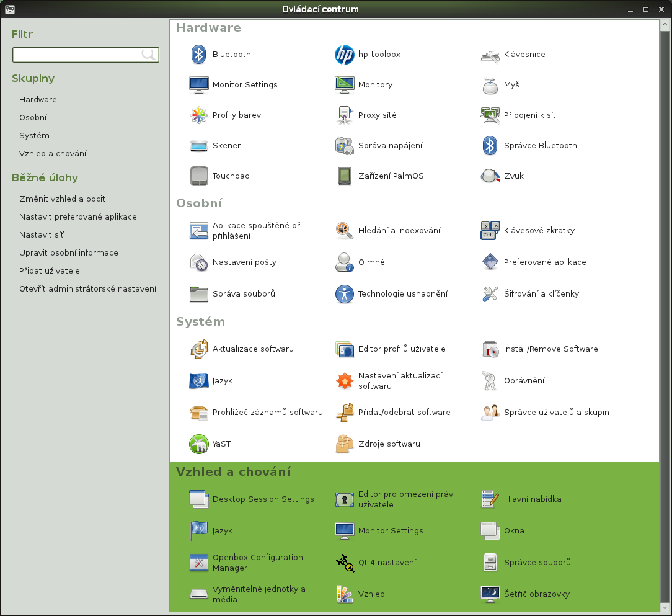
Task: Open Monitory display icon
Action: click(x=344, y=85)
